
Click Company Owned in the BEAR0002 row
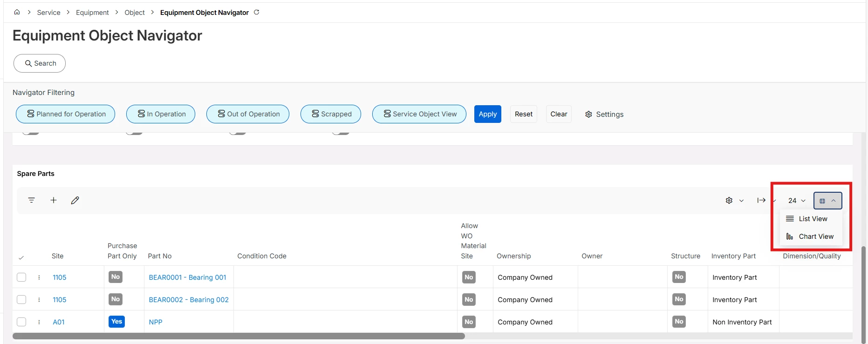pyautogui.click(x=525, y=300)
